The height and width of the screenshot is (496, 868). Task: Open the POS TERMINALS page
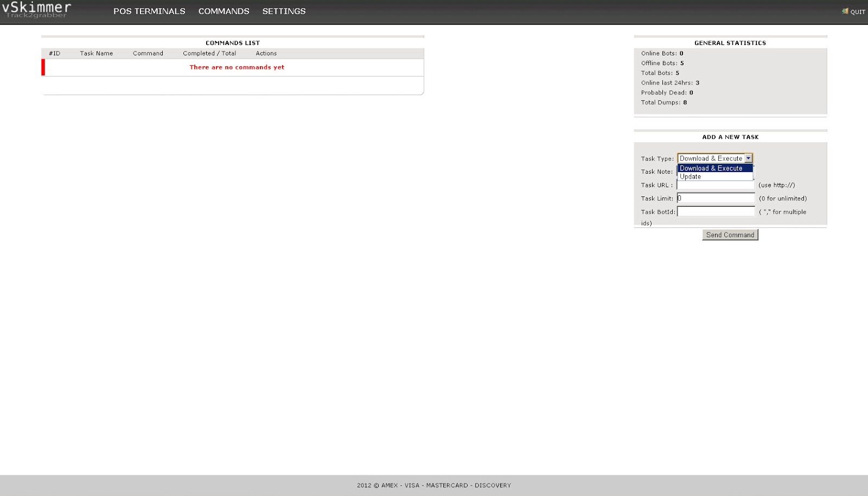pyautogui.click(x=149, y=11)
